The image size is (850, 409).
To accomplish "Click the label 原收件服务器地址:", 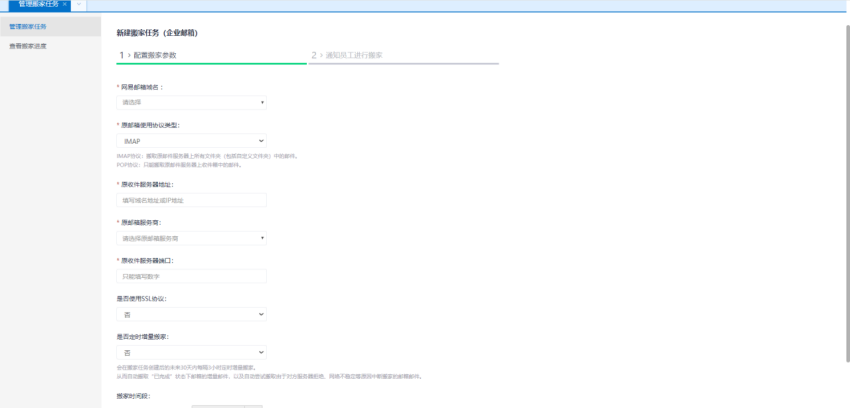I will click(147, 184).
